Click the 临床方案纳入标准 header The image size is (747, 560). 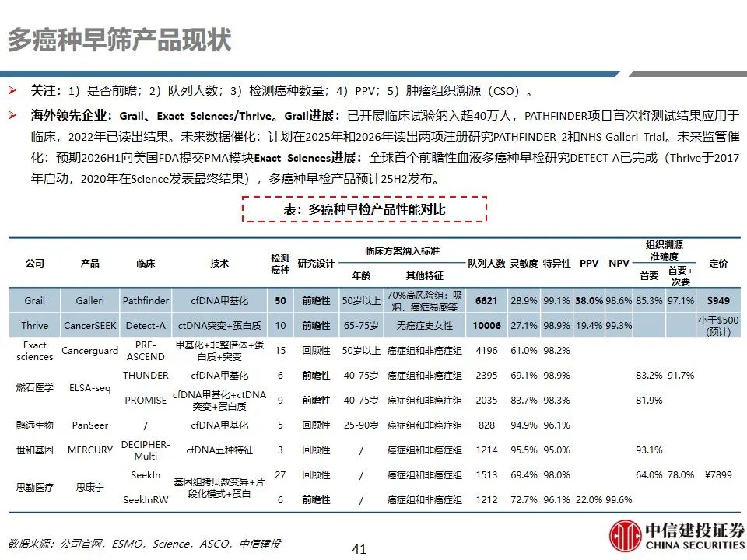point(402,251)
